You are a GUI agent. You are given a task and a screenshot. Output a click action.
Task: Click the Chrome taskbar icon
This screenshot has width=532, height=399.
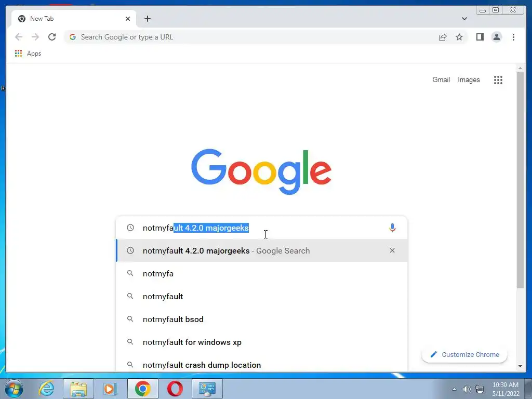click(x=142, y=389)
